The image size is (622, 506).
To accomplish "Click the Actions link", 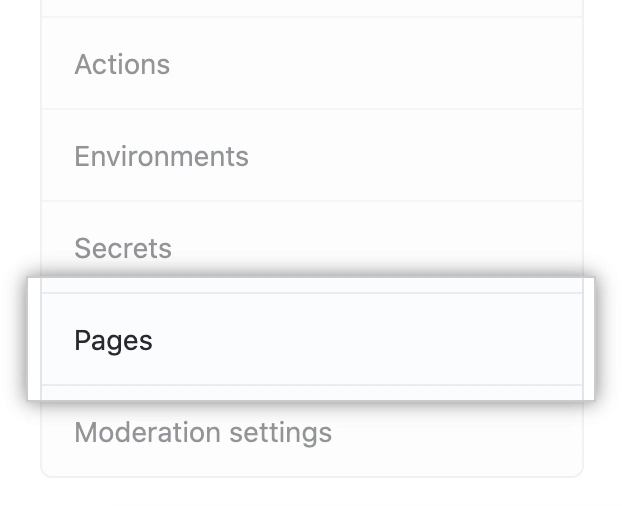I will (122, 64).
